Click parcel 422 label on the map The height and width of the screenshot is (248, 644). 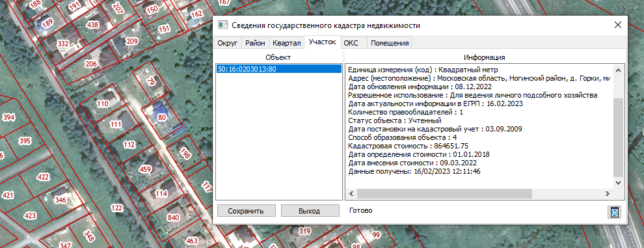point(42,177)
